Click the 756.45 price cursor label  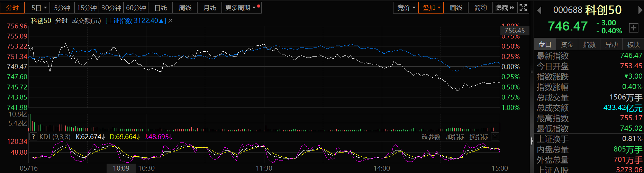point(515,31)
